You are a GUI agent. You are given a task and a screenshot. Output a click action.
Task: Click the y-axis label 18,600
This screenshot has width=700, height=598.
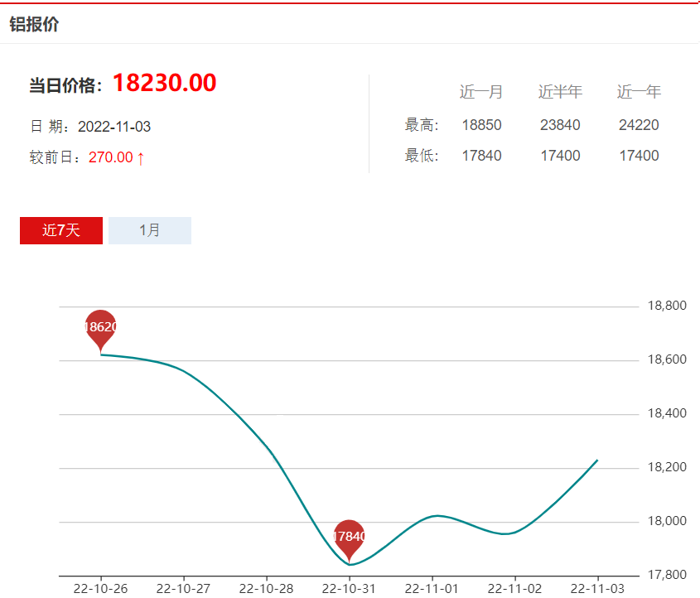coord(667,359)
